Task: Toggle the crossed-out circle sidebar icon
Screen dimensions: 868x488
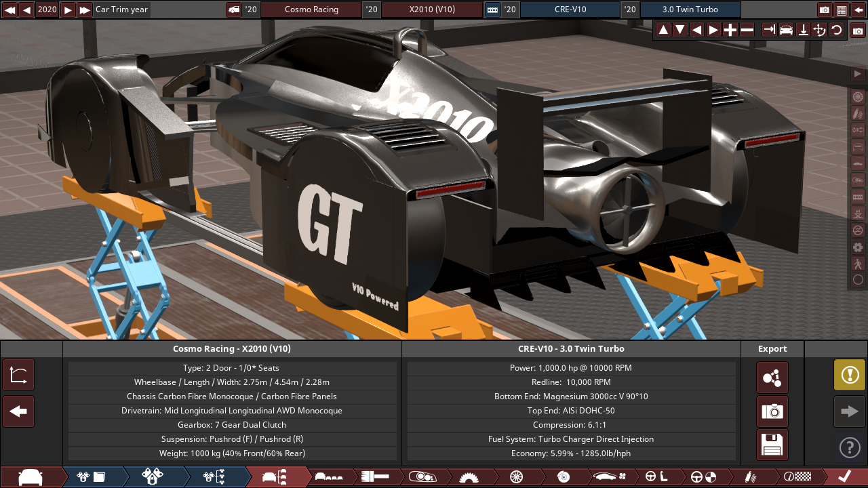Action: [x=858, y=230]
